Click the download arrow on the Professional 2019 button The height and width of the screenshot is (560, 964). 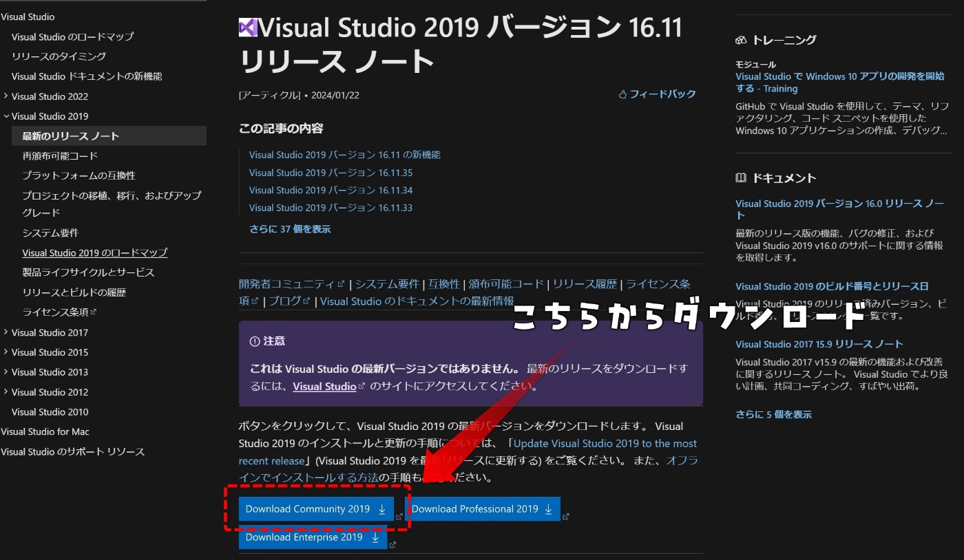[x=549, y=509]
